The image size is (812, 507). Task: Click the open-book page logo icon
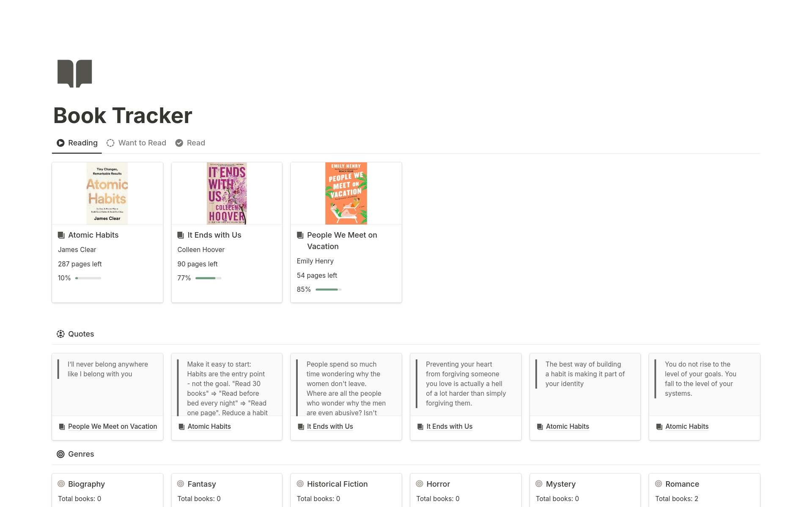tap(74, 73)
